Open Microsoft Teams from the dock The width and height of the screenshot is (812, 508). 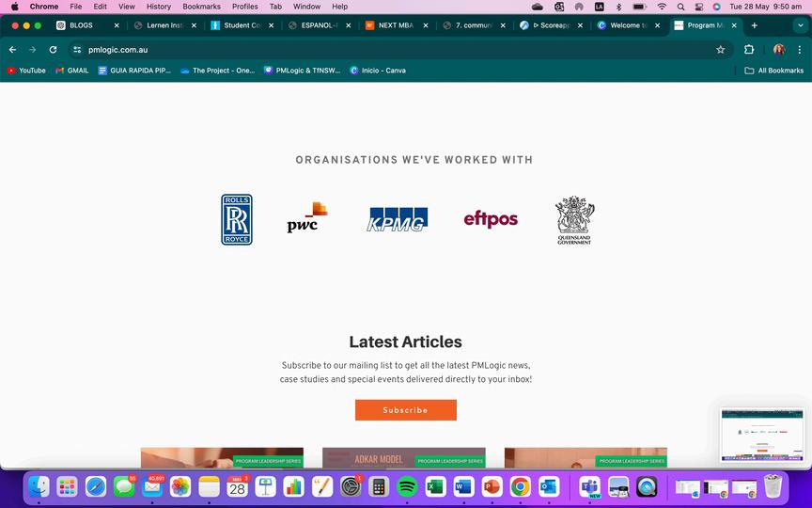tap(590, 486)
